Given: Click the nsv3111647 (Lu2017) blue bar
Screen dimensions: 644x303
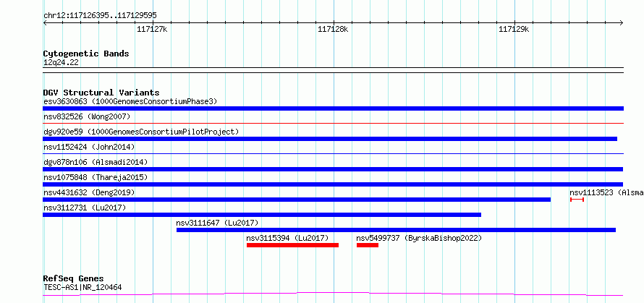Looking at the screenshot, I should [396, 230].
